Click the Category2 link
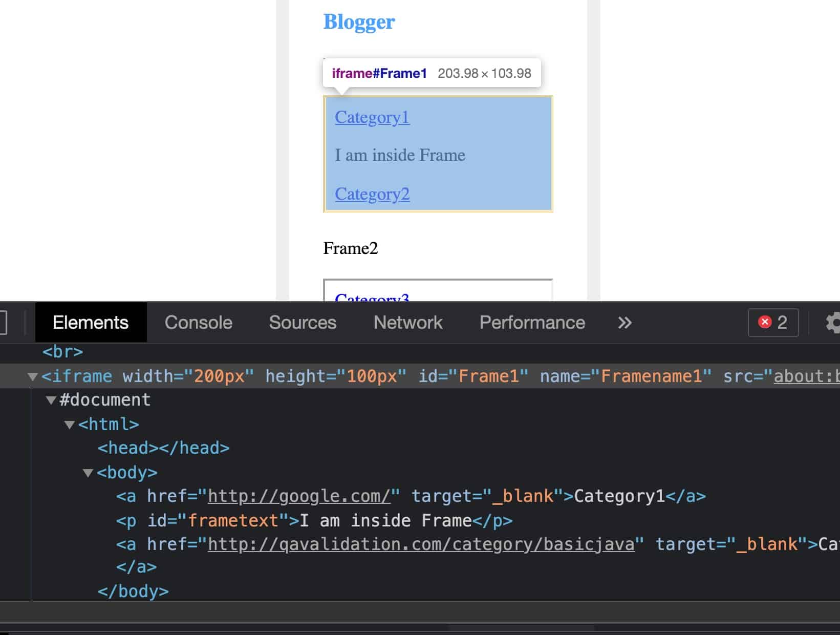 click(x=372, y=194)
